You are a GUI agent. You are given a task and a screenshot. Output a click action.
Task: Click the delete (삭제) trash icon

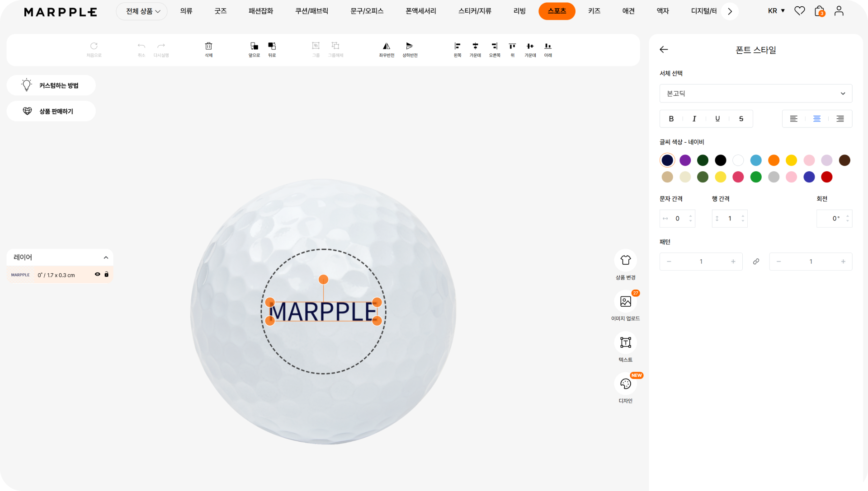[208, 47]
